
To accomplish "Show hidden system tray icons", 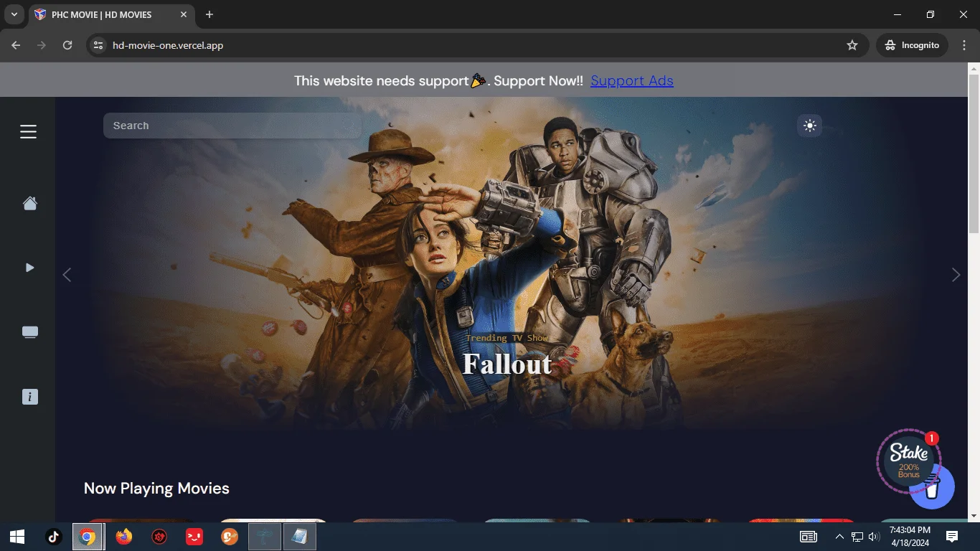I will click(839, 537).
